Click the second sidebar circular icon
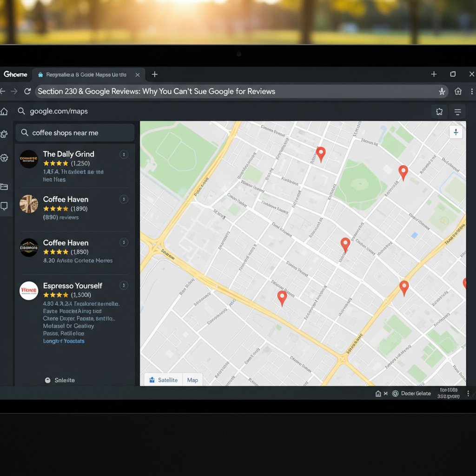476x476 pixels. coord(4,158)
